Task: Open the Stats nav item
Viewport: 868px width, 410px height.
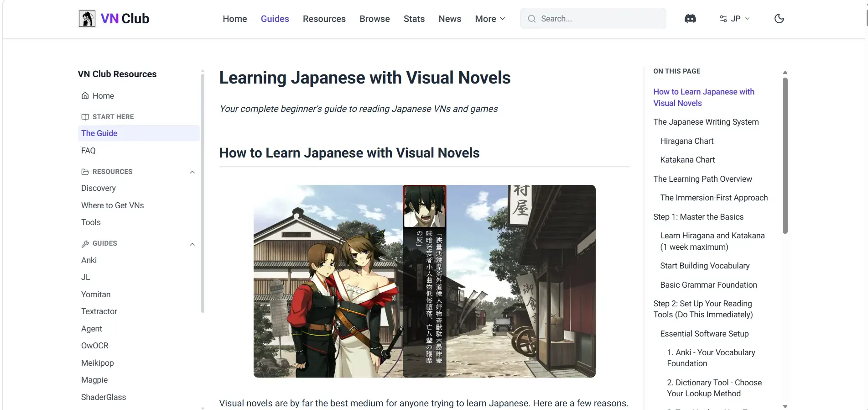Action: (414, 19)
